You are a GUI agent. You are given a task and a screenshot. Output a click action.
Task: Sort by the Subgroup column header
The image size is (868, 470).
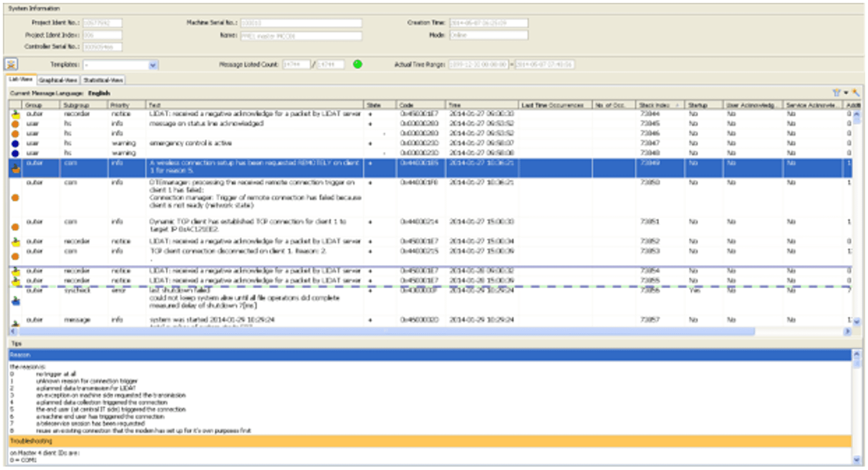point(83,105)
